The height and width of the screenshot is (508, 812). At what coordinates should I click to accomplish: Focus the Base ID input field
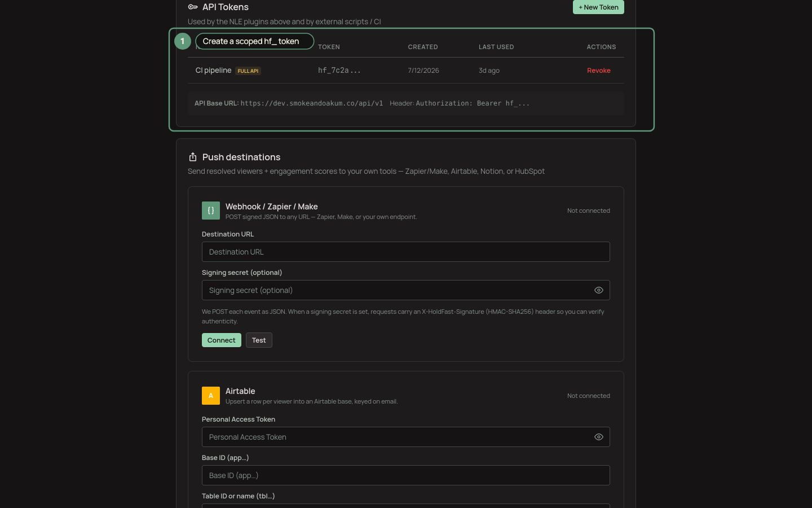(x=405, y=475)
